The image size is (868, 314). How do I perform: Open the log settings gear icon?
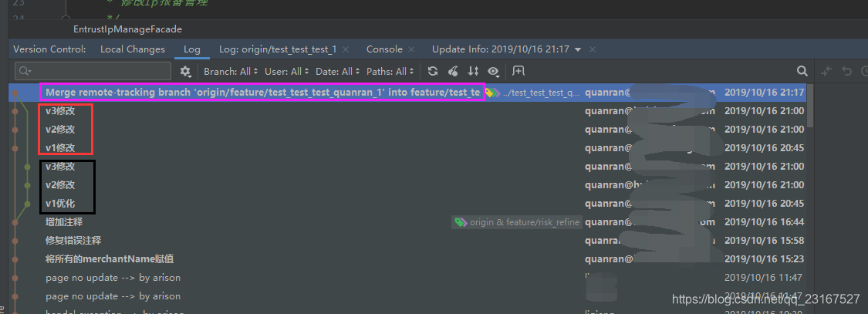[x=185, y=72]
